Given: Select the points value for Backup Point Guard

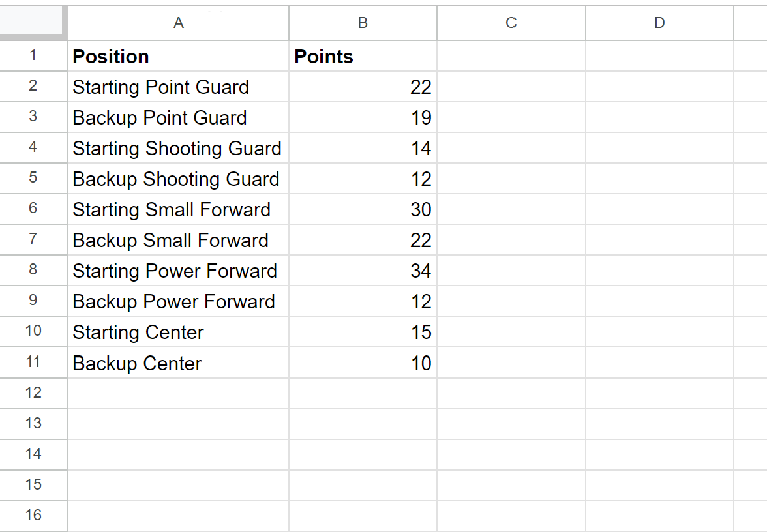Looking at the screenshot, I should point(362,117).
